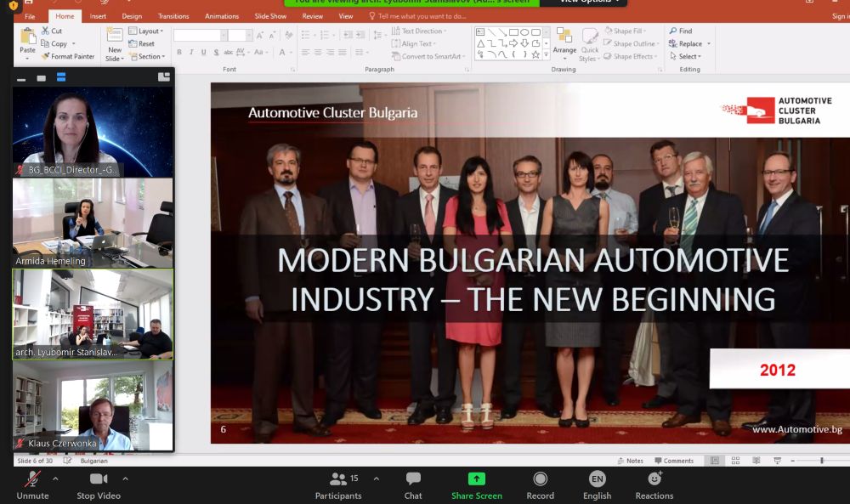Stop Video in Zoom toolbar

click(99, 485)
